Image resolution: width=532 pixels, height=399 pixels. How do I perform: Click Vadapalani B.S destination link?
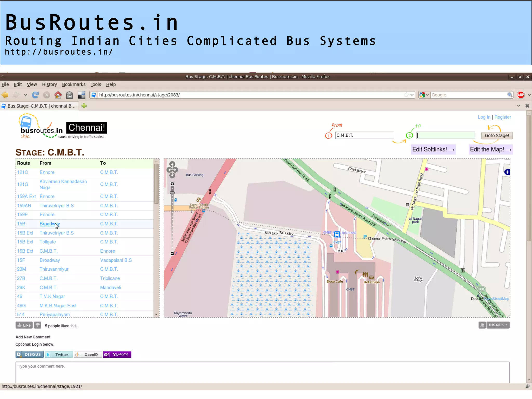point(116,260)
